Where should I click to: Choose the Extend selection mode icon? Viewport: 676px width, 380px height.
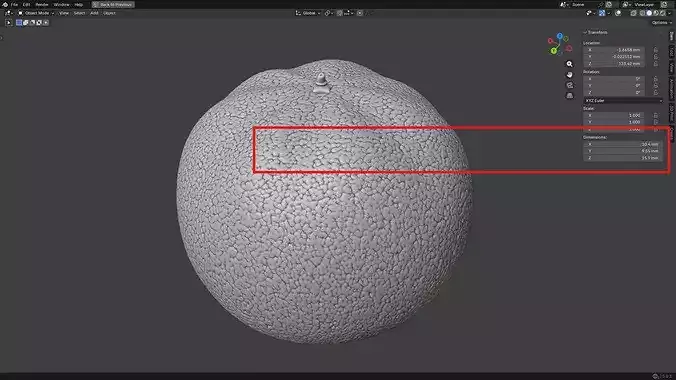click(x=25, y=22)
